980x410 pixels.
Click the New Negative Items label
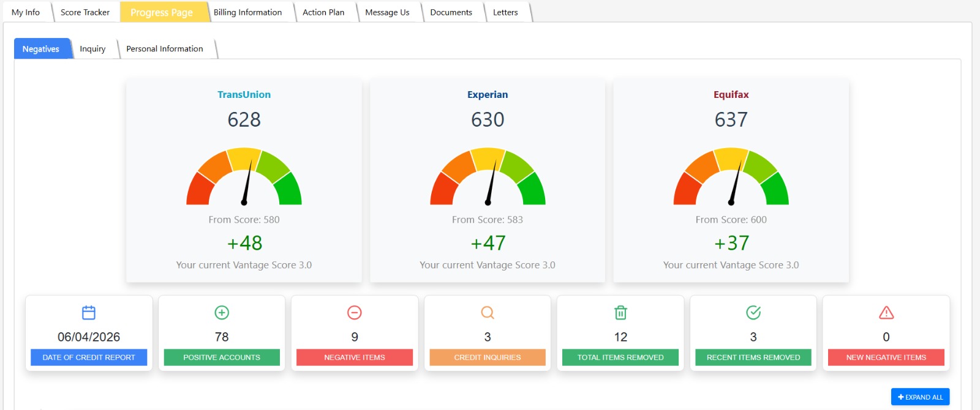click(x=886, y=357)
